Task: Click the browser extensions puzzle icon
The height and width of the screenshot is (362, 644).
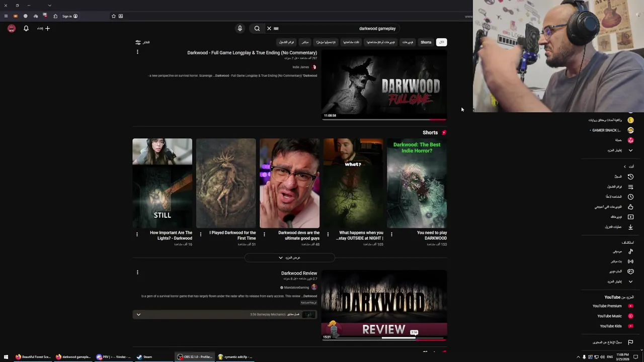Action: 55,16
